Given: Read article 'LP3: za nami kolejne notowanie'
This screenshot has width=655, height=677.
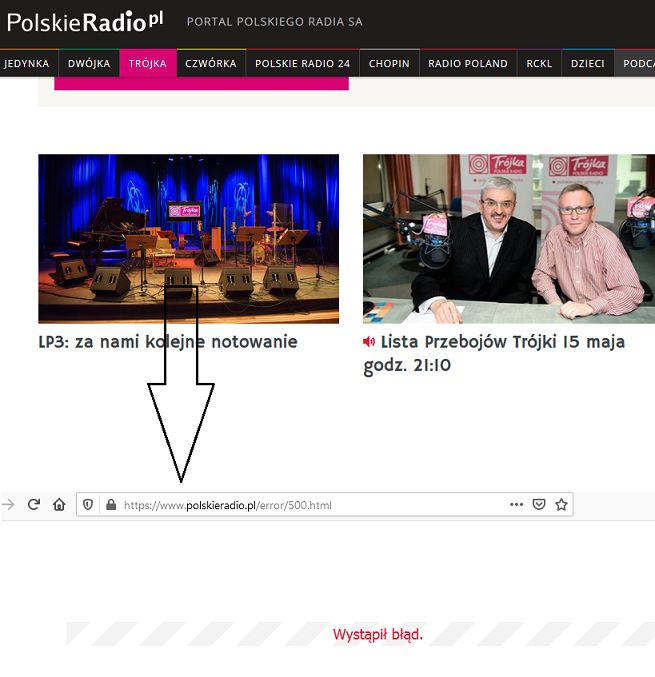Looking at the screenshot, I should (x=168, y=342).
